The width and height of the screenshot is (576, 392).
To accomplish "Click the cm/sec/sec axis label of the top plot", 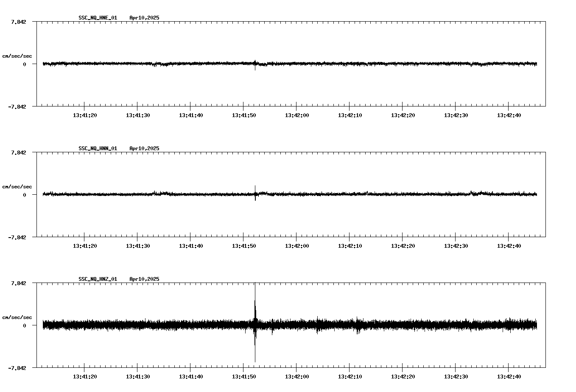I will tap(17, 56).
